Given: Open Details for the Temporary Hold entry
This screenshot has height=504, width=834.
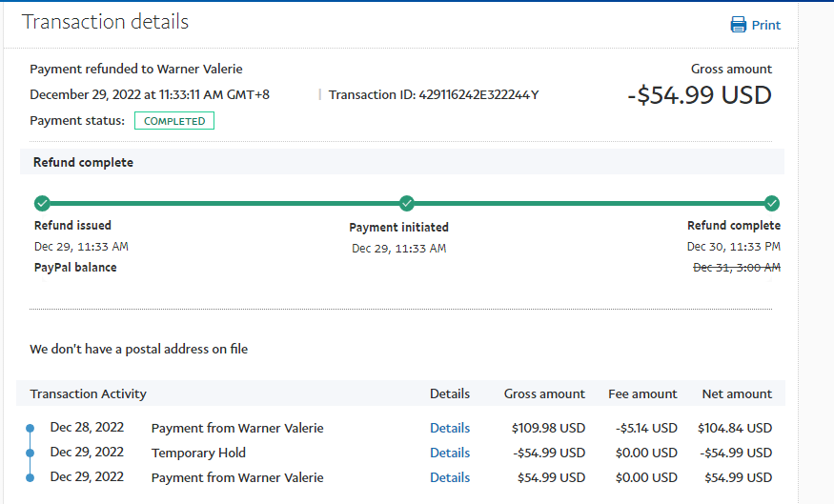Looking at the screenshot, I should [x=450, y=453].
